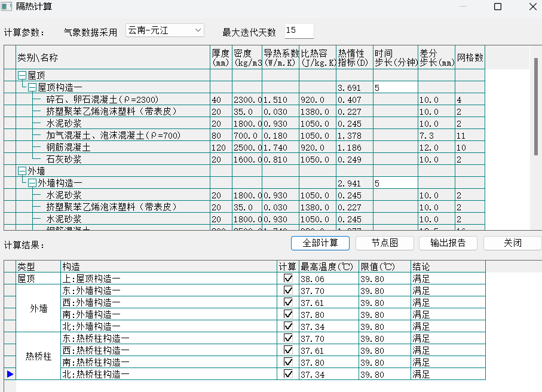This screenshot has height=392, width=542.
Task: Collapse the 屋顶 tree node
Action: [22, 75]
